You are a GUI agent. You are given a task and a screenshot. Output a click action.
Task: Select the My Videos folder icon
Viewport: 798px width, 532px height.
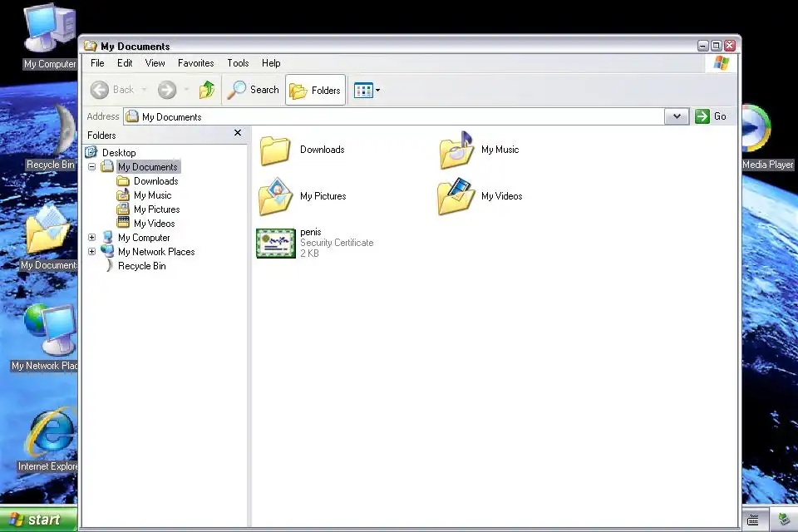(456, 196)
